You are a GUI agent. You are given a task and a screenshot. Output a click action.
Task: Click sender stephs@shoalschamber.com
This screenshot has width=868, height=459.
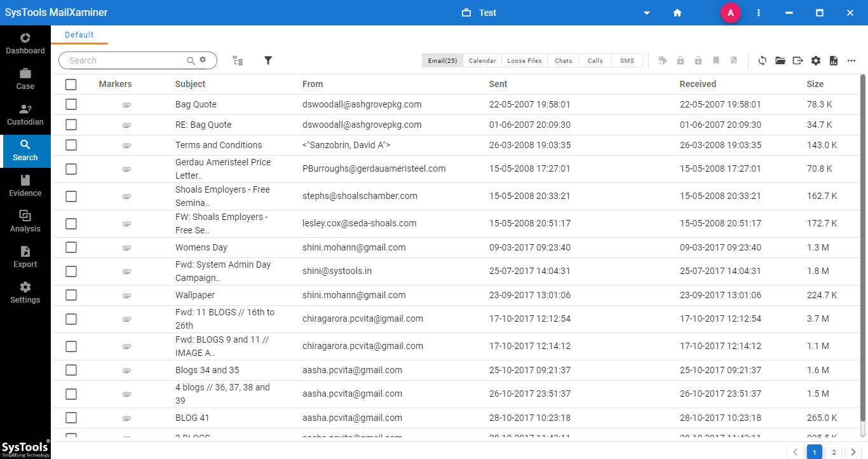[x=360, y=196]
